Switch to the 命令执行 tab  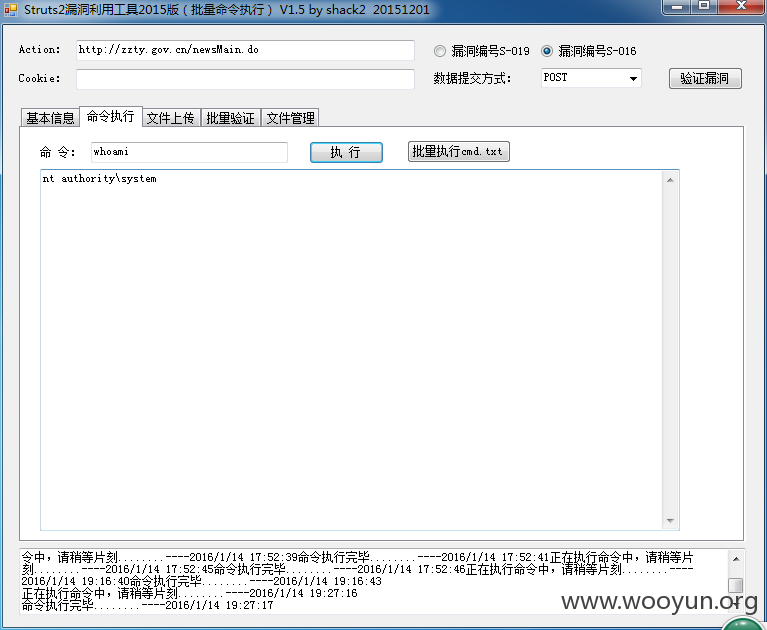coord(111,116)
